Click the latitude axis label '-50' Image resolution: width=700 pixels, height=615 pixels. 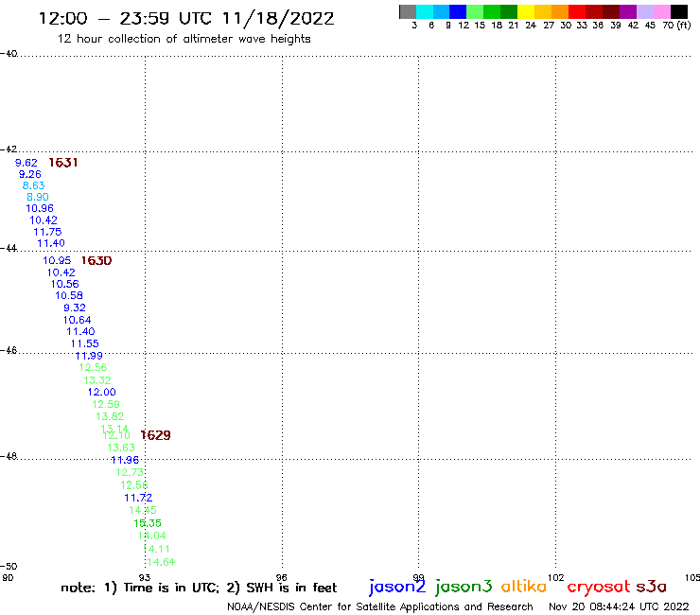[x=9, y=567]
